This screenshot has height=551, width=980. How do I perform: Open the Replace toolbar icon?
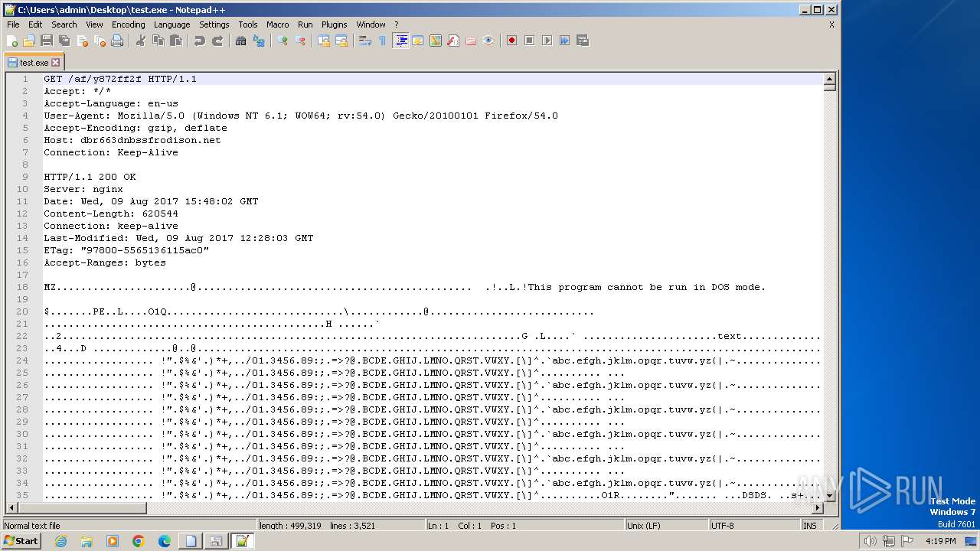(x=259, y=41)
